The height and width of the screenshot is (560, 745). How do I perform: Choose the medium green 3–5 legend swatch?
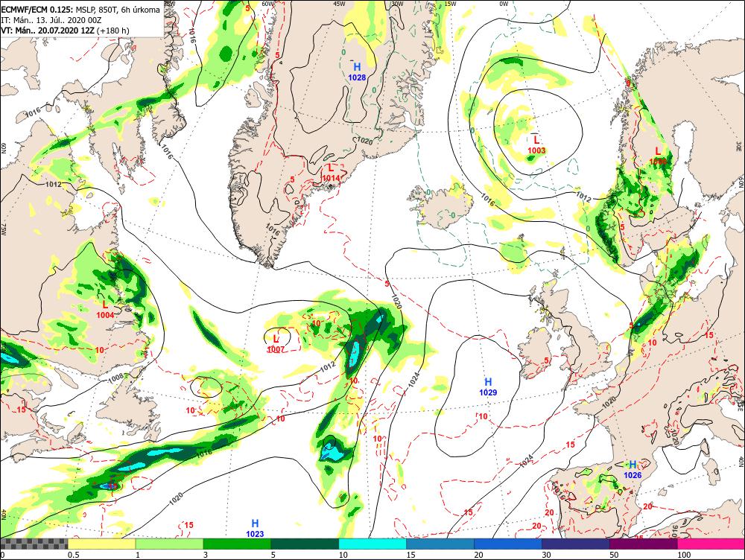(x=237, y=544)
